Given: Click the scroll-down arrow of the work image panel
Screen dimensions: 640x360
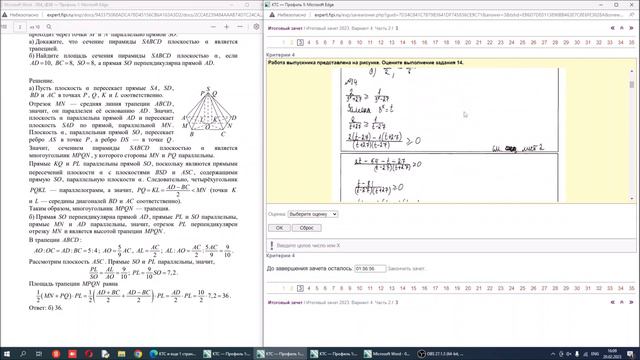Looking at the screenshot, I should click(x=632, y=198).
